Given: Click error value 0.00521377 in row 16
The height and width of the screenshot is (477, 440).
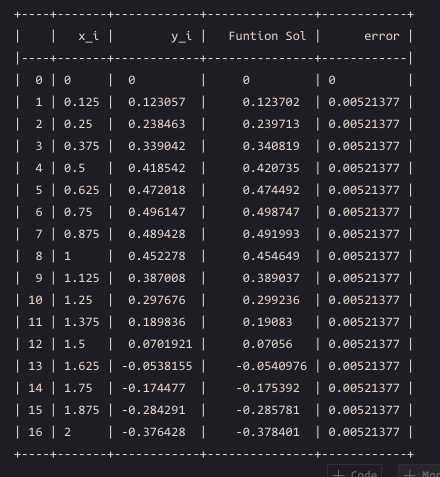Looking at the screenshot, I should pyautogui.click(x=364, y=432).
